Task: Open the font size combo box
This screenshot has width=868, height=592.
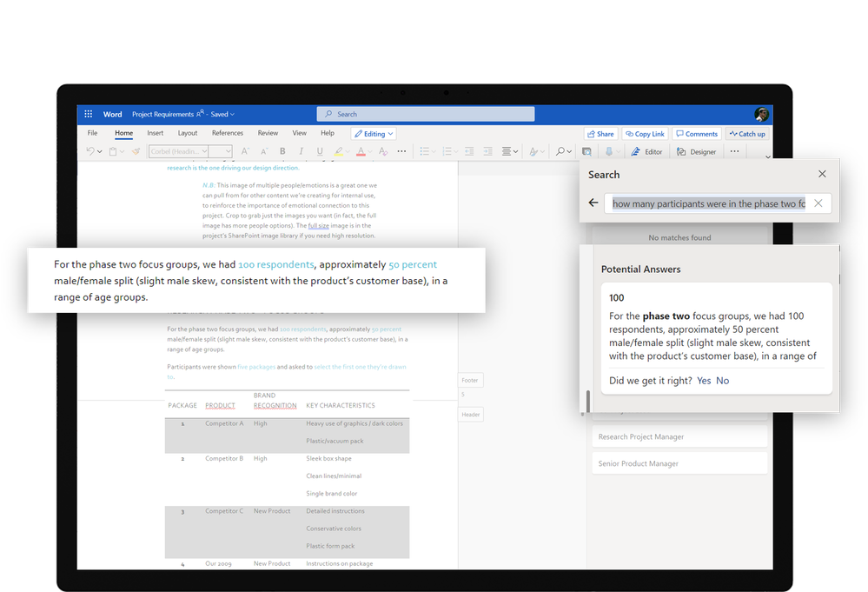Action: [221, 151]
